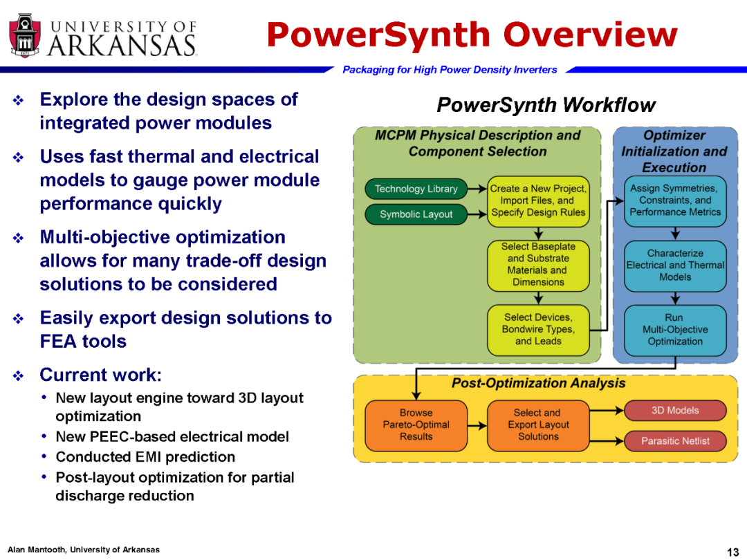Screen dimensions: 747x560
Task: Click the 'Create a New Project' yellow box
Action: tap(538, 201)
